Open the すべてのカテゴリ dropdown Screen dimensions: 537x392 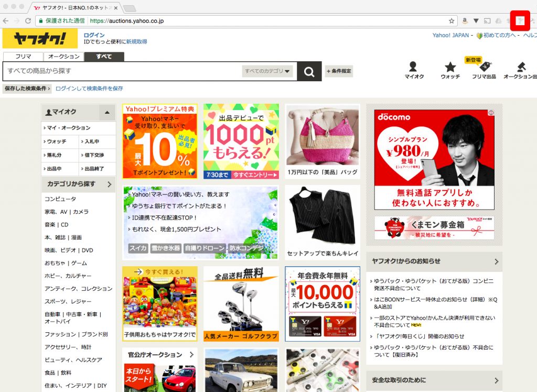[x=267, y=71]
